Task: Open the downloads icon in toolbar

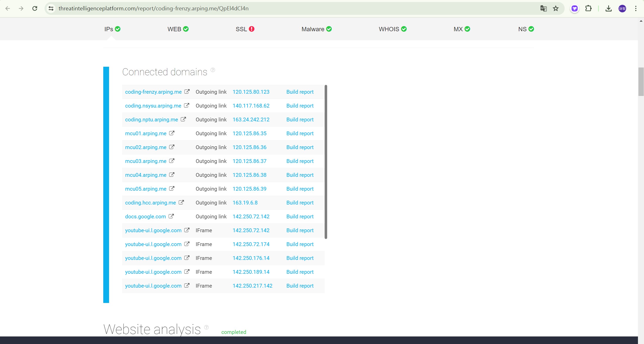Action: [608, 9]
